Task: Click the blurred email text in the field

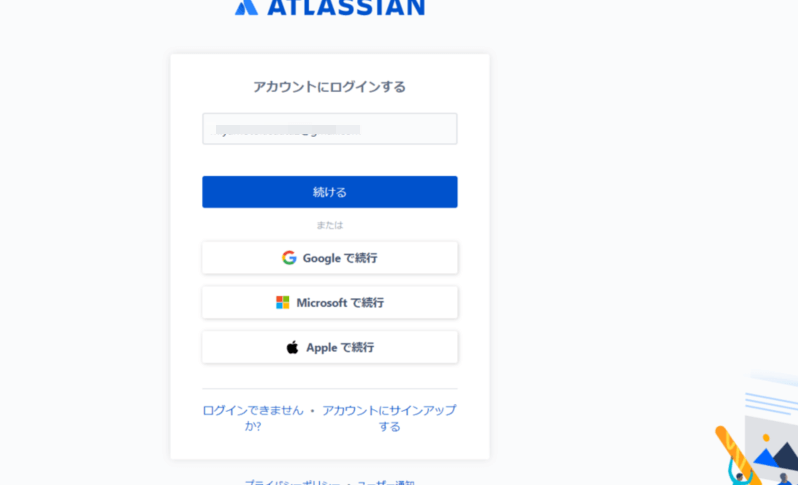Action: pos(288,129)
